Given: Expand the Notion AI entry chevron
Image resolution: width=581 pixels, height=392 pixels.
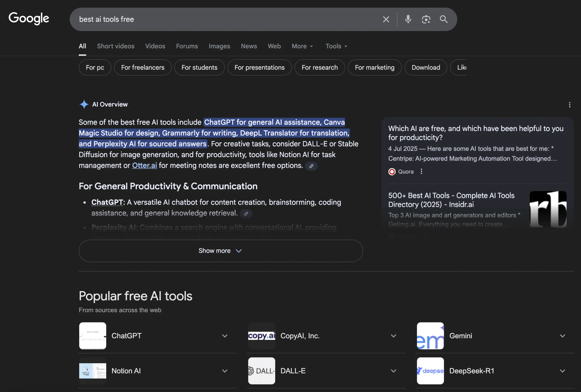Looking at the screenshot, I should [225, 371].
